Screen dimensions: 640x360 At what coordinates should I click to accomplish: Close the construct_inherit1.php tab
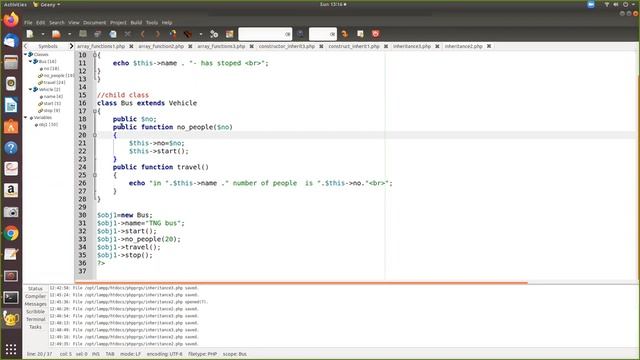pos(386,47)
